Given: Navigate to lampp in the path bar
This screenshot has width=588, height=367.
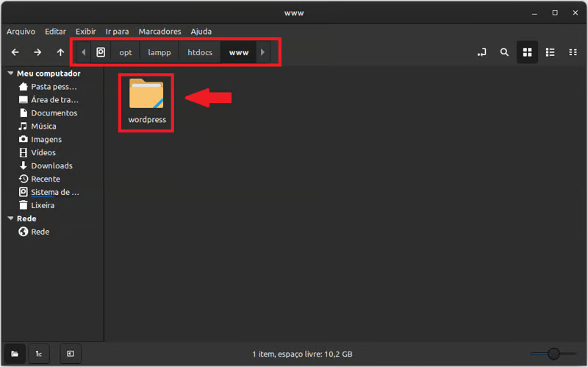Looking at the screenshot, I should [x=159, y=52].
